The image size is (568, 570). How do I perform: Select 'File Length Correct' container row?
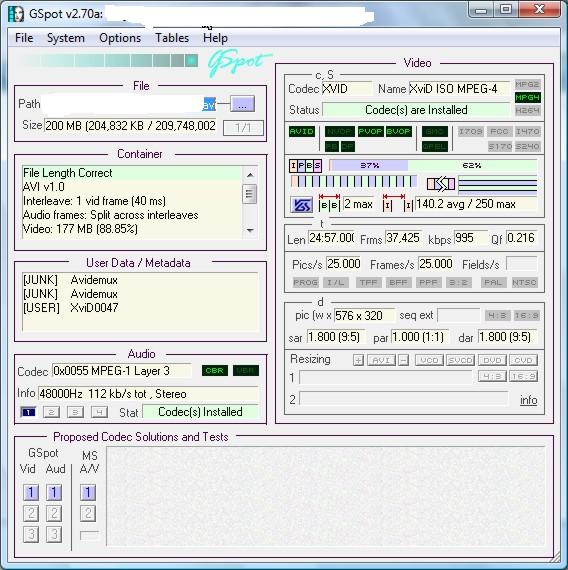point(132,173)
